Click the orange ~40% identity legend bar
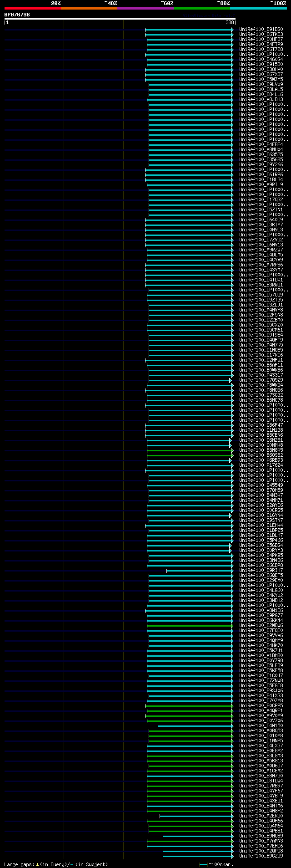 pos(89,8)
